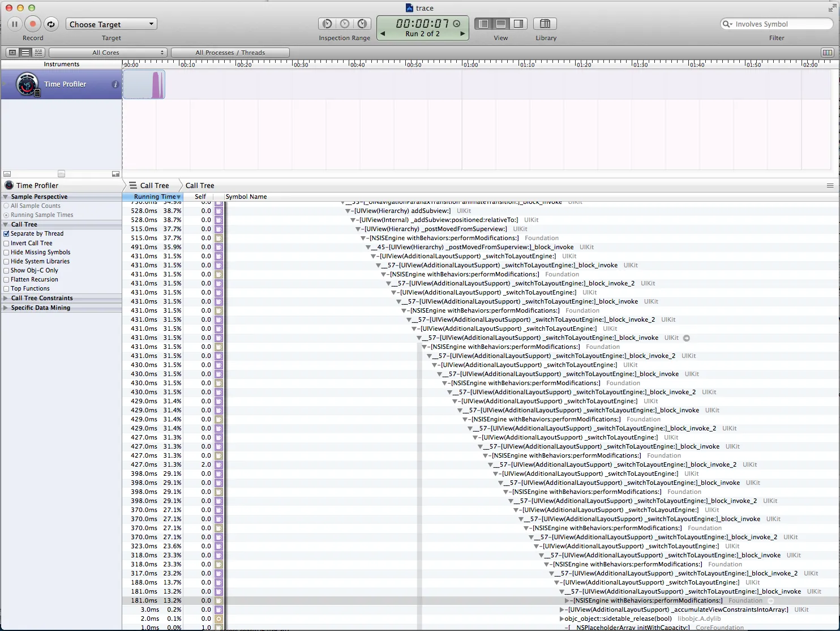Click the purple CPU usage graph in the track
Screen dimensions: 840x631
pos(157,85)
